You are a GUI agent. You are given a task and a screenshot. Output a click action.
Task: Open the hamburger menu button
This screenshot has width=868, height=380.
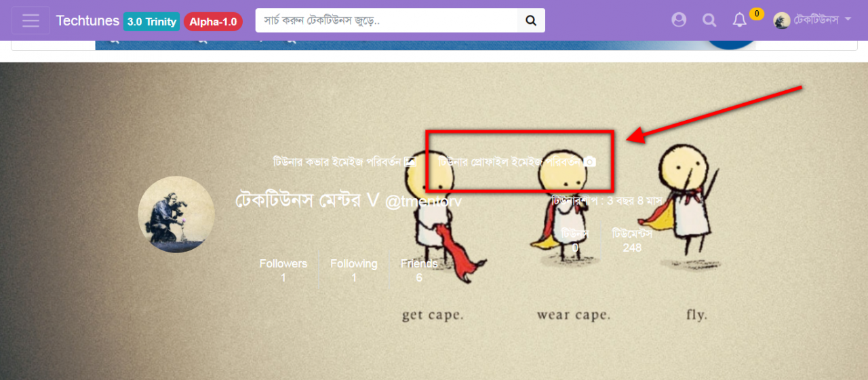click(x=31, y=20)
